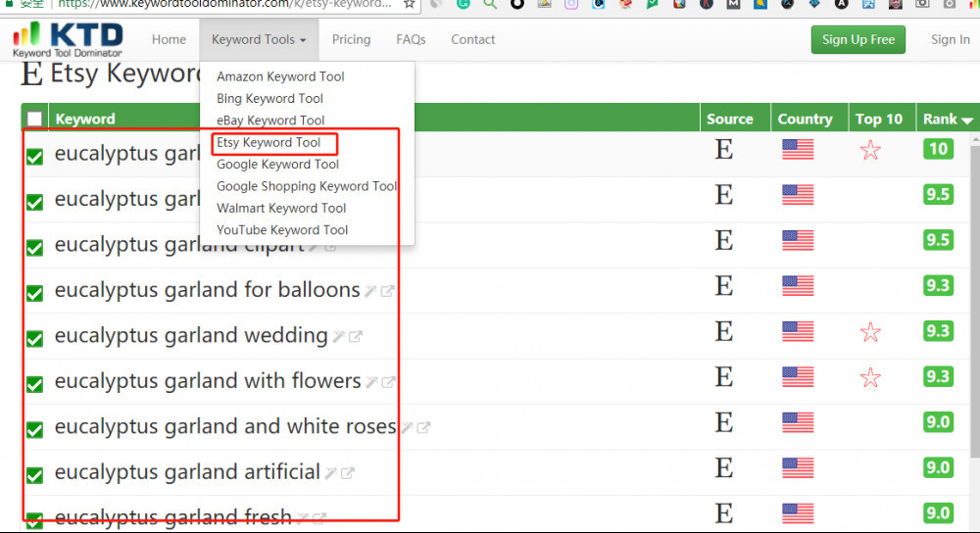Click the Sign Up Free button
The image size is (980, 533).
858,39
